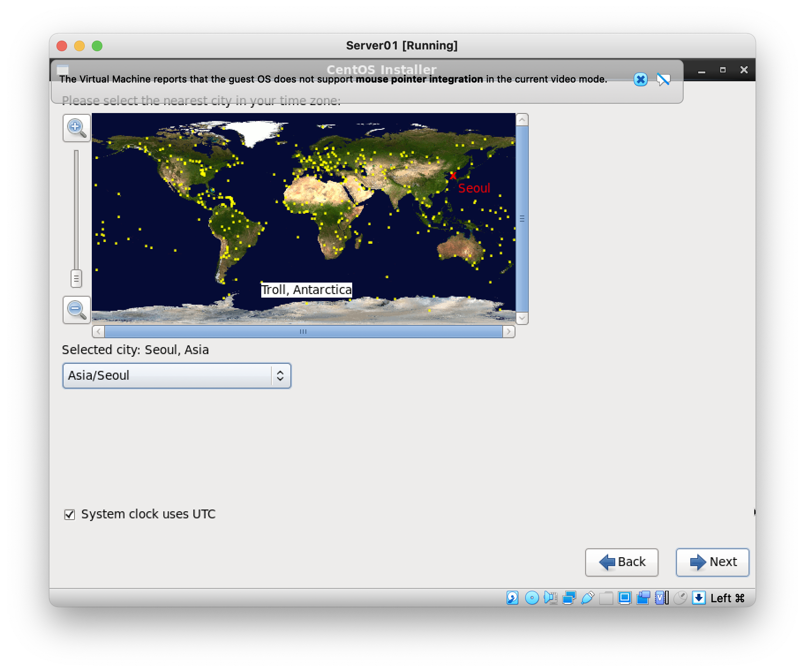Click the virtualization CPU status icon
The height and width of the screenshot is (672, 805).
tap(662, 598)
